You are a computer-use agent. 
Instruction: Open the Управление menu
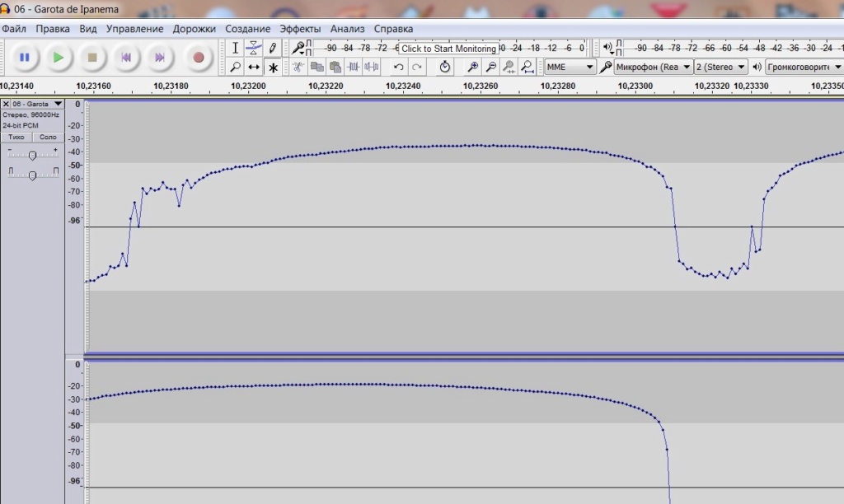click(x=134, y=29)
